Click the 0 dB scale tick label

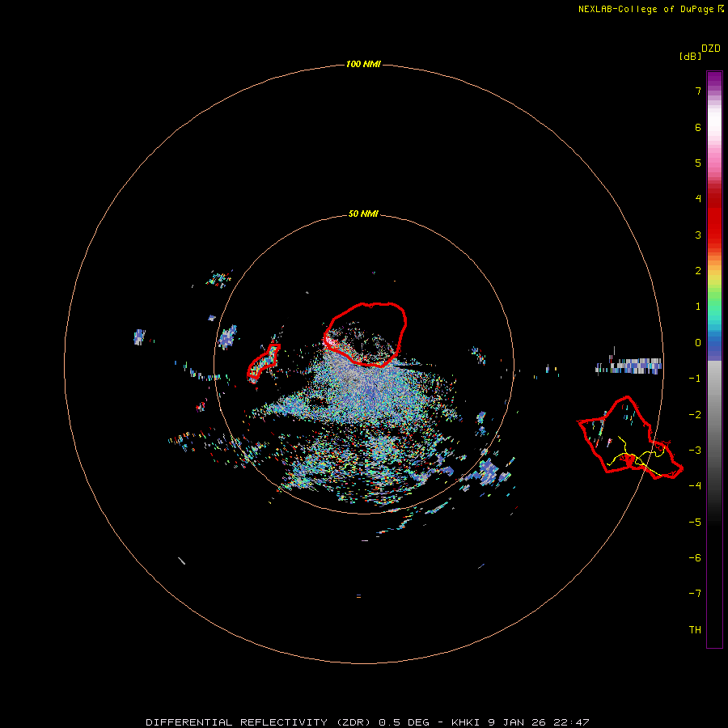point(698,343)
